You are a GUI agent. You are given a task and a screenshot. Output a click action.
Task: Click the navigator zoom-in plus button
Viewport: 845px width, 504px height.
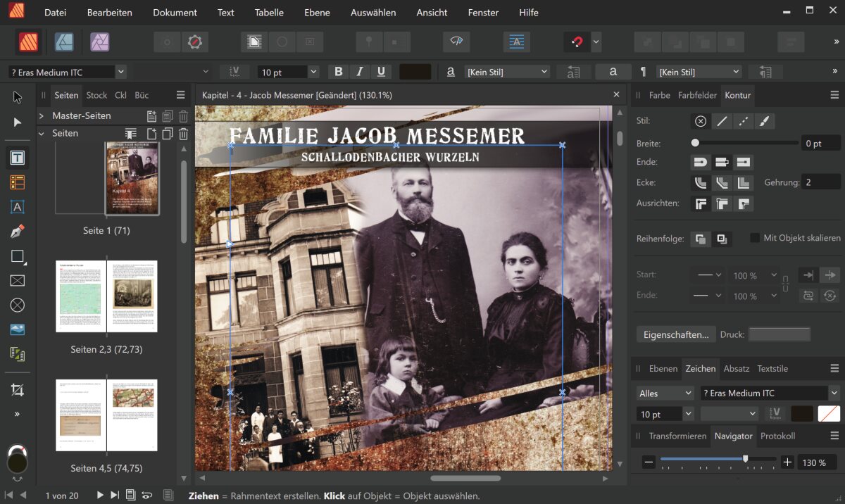point(787,462)
